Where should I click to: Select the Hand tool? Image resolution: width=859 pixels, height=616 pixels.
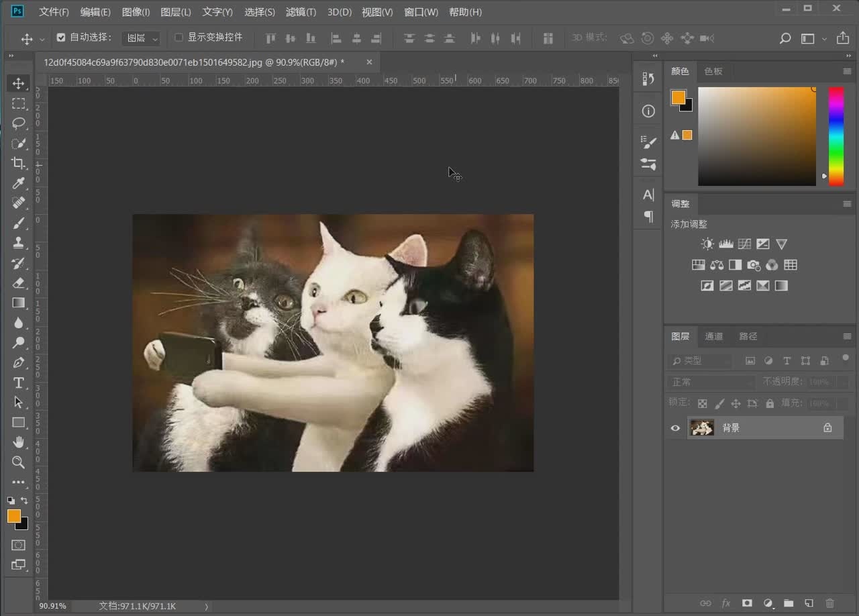tap(19, 442)
